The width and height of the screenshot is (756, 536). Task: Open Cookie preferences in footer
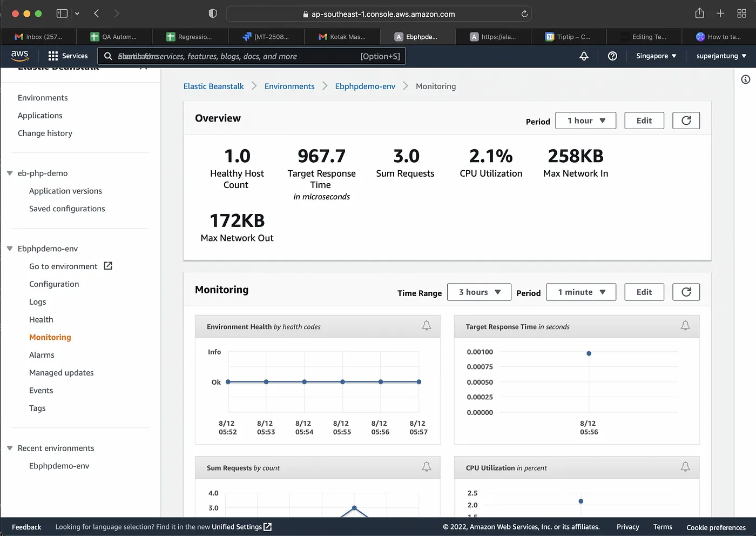point(716,527)
